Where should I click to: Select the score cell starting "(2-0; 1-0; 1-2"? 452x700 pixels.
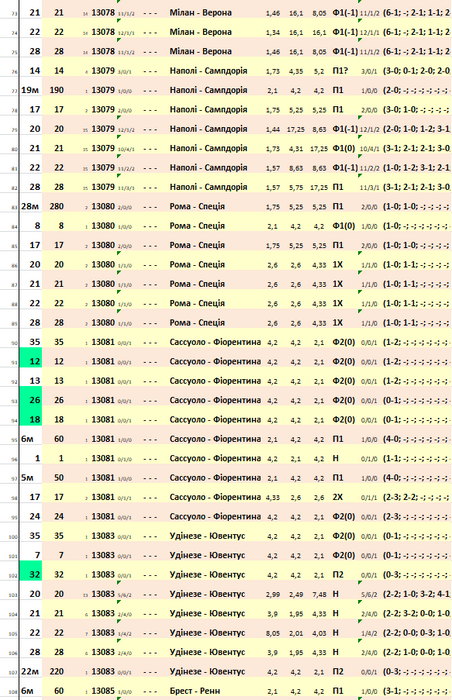(x=416, y=129)
